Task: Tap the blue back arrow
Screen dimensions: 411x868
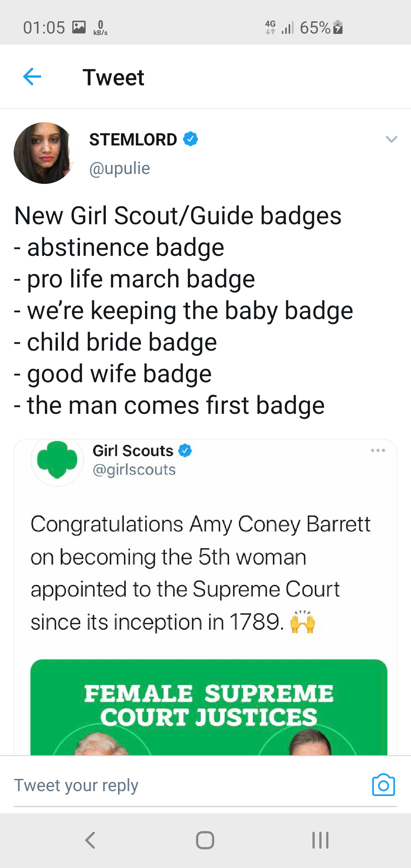Action: 32,77
